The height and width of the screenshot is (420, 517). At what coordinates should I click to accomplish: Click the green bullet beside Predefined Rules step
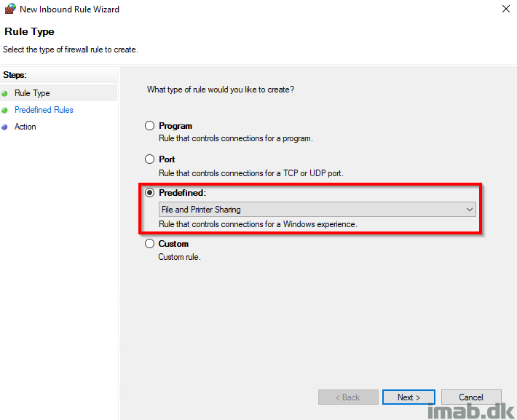coord(5,110)
